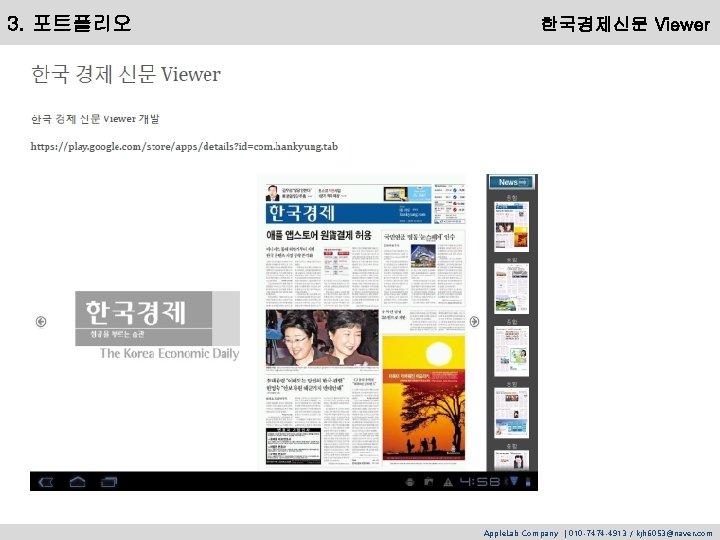The height and width of the screenshot is (540, 720).
Task: Tap the battery icon in status bar
Action: [x=528, y=482]
